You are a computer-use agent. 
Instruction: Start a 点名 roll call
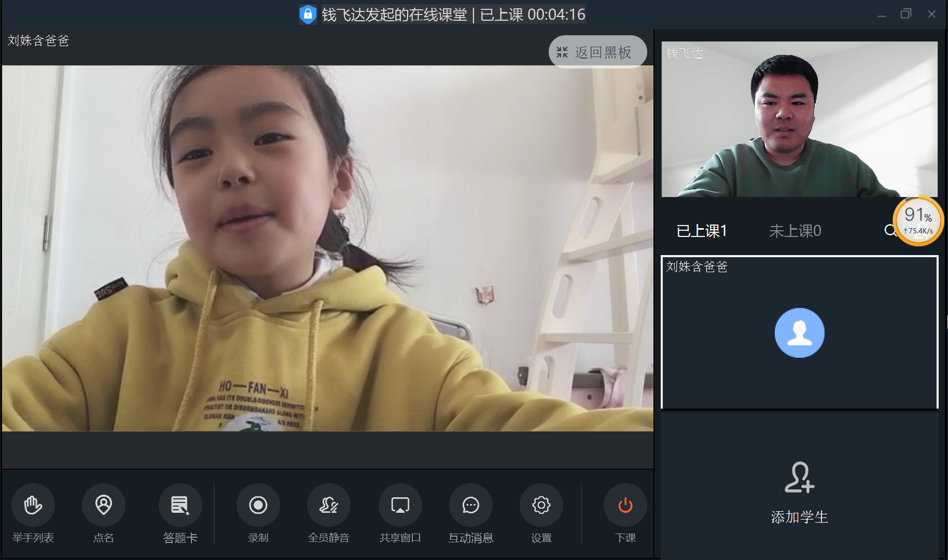[x=104, y=505]
